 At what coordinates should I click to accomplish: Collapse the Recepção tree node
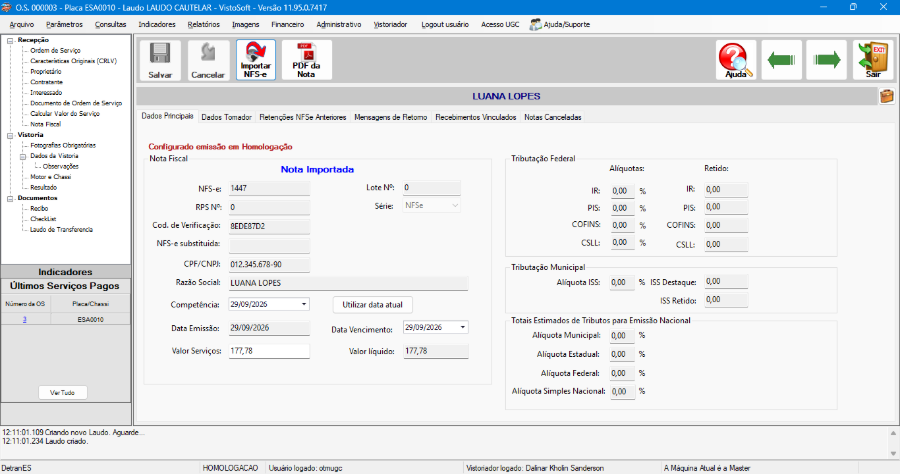(10, 40)
